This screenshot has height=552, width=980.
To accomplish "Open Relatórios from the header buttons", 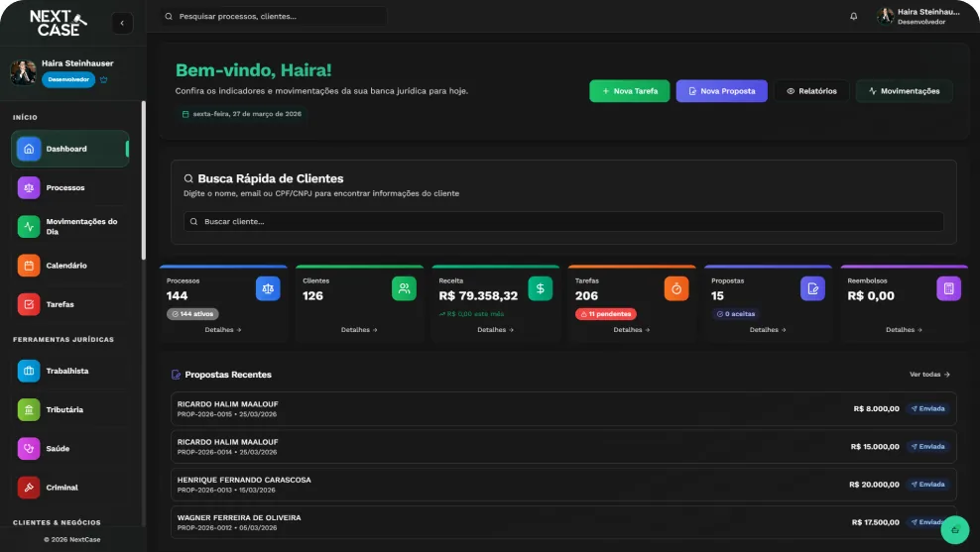I will pos(812,91).
